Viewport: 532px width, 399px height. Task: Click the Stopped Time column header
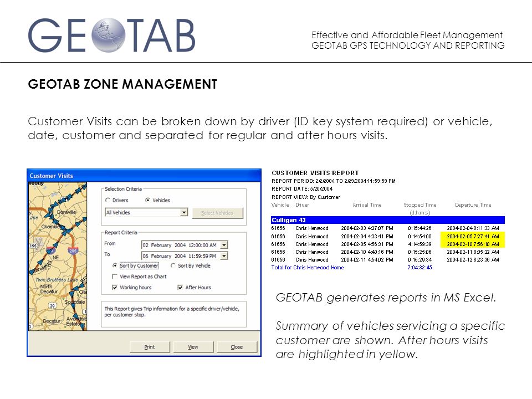coord(420,205)
